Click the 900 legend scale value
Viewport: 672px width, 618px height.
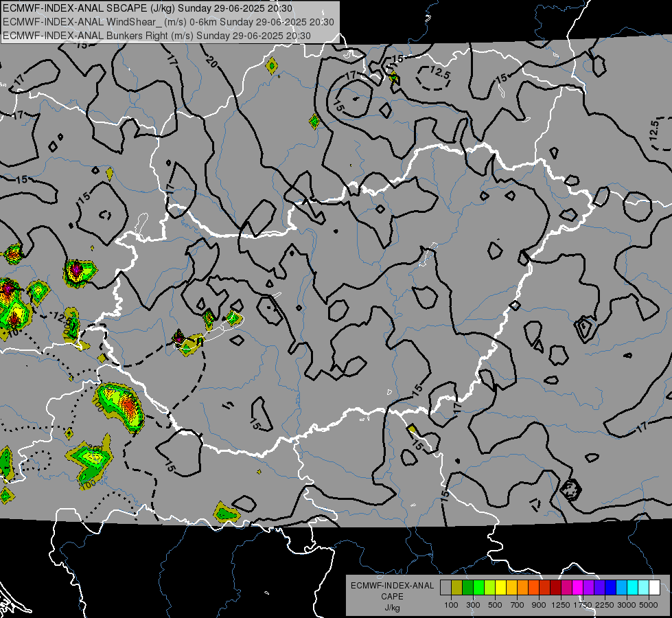pos(539,605)
